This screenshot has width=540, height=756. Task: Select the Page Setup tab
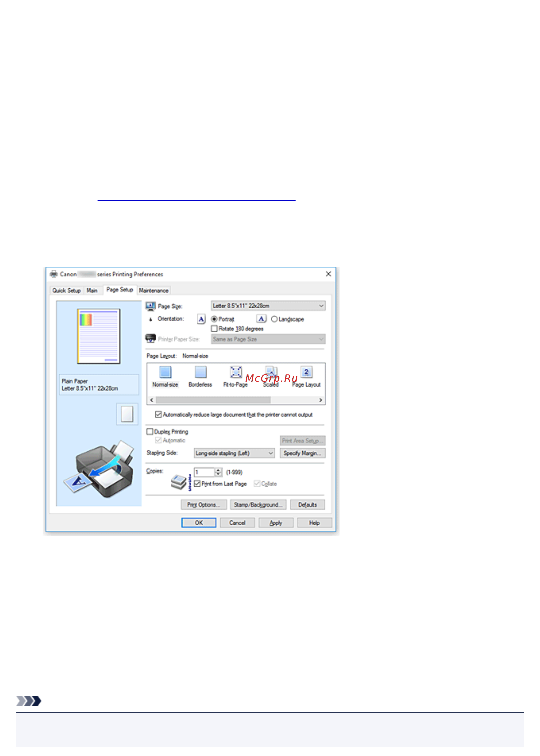pos(120,290)
